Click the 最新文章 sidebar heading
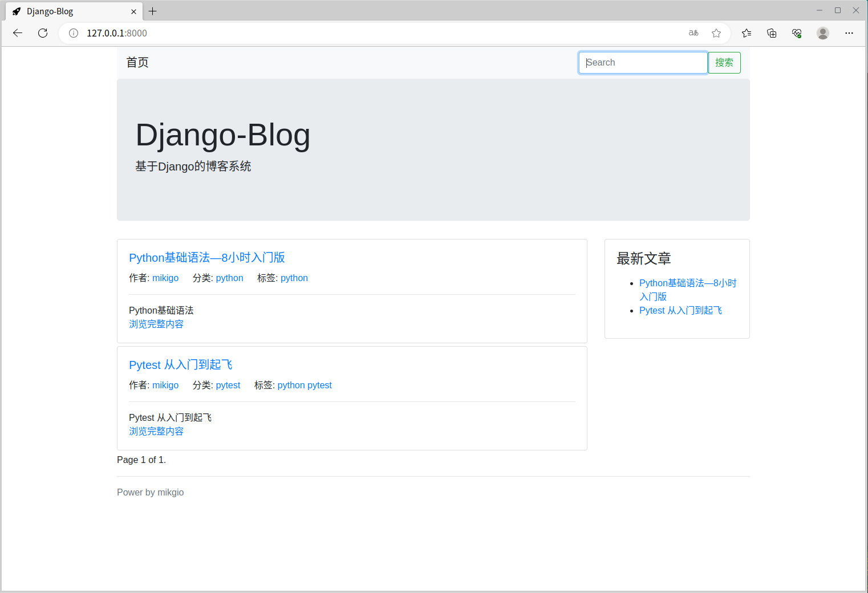The height and width of the screenshot is (593, 868). pos(644,259)
